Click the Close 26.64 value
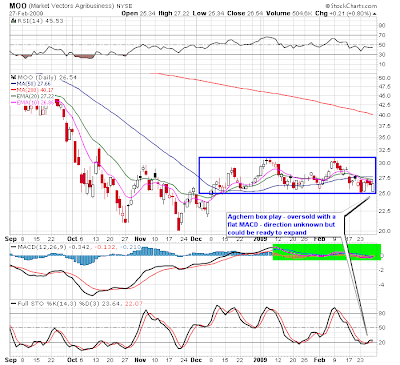This screenshot has height=365, width=400. 246,14
